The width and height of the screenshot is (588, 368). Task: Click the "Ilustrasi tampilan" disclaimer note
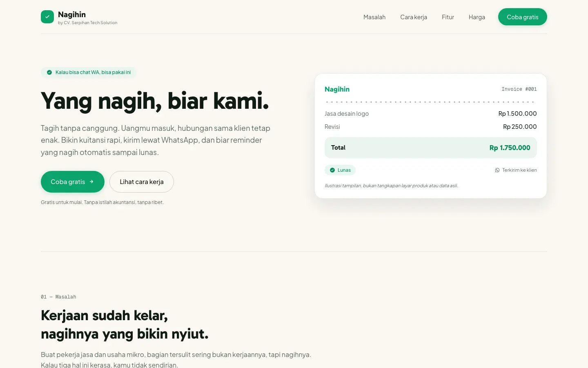coord(391,186)
